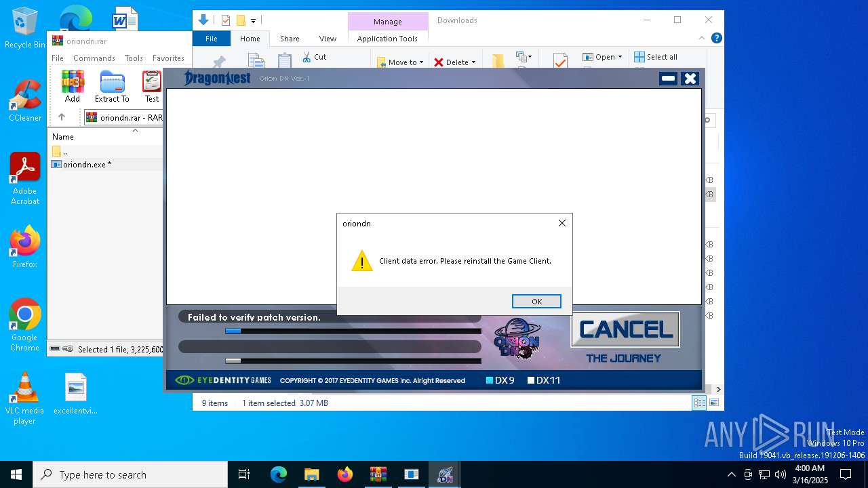Close the Dragon Nest launcher window
This screenshot has height=488, width=868.
[x=690, y=79]
